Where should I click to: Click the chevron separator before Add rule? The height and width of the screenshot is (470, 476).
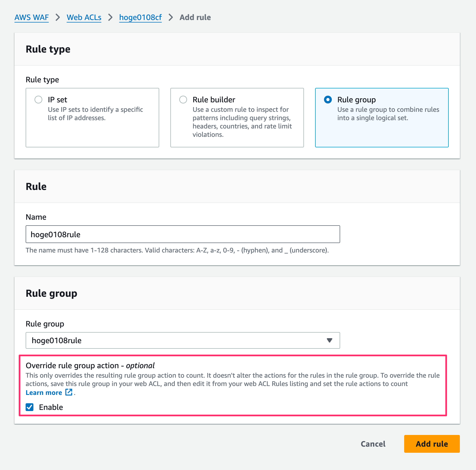pyautogui.click(x=171, y=18)
